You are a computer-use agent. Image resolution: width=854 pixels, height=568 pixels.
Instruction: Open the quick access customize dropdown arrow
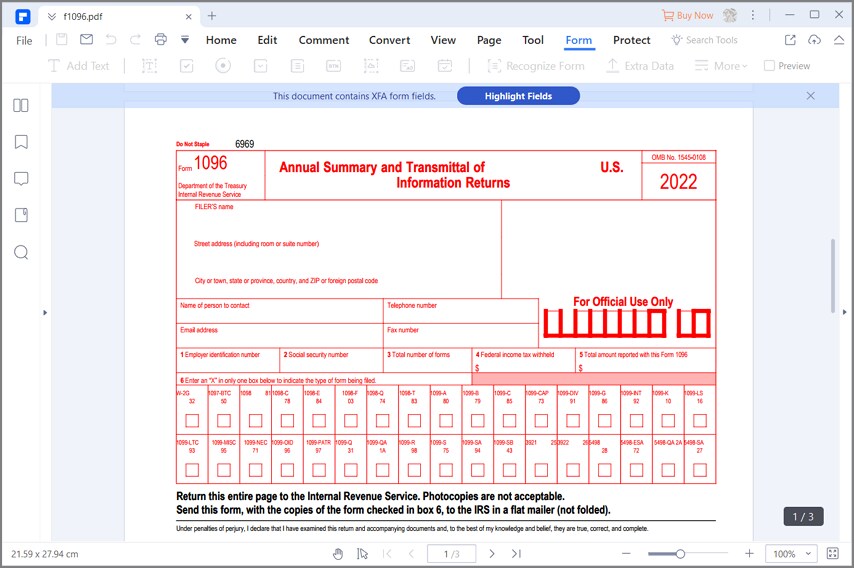pos(185,39)
